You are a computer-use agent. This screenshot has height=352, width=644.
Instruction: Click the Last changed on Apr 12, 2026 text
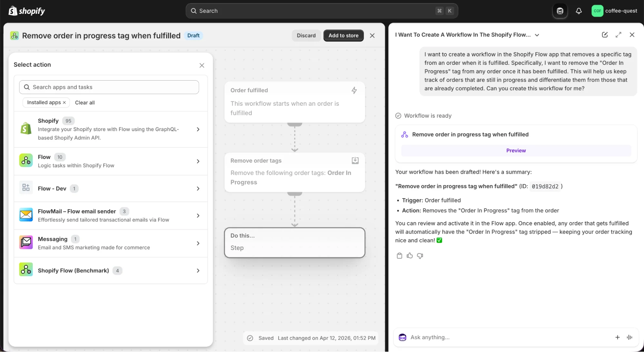pos(326,338)
